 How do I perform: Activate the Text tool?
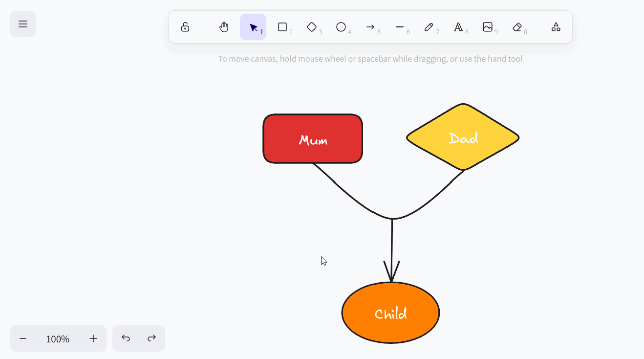coord(458,27)
